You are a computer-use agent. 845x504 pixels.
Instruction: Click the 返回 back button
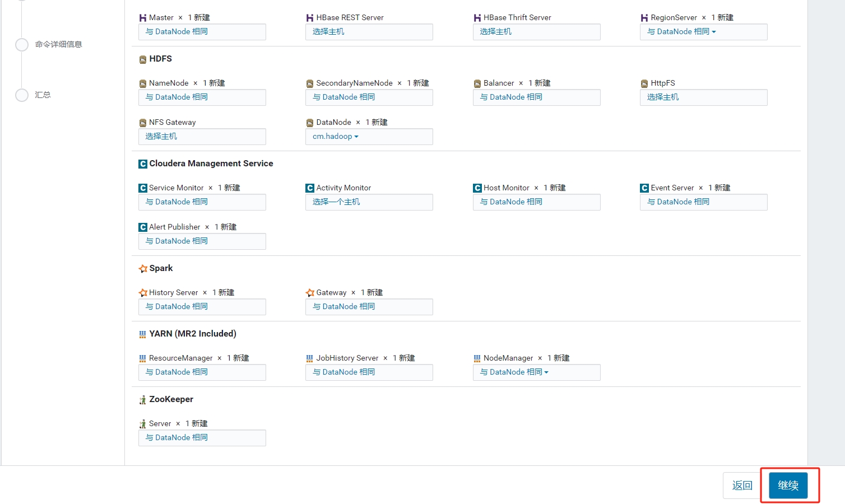(x=742, y=486)
